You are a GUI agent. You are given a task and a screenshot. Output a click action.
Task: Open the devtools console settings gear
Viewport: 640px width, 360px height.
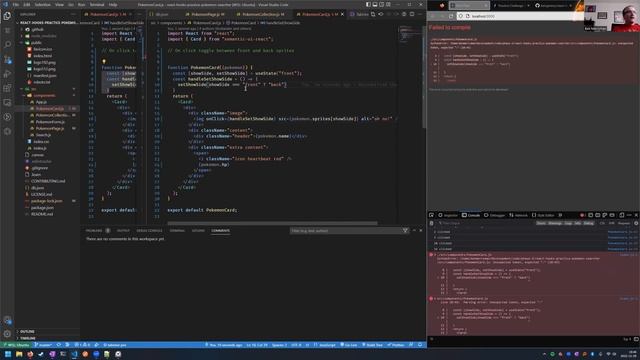tap(636, 223)
